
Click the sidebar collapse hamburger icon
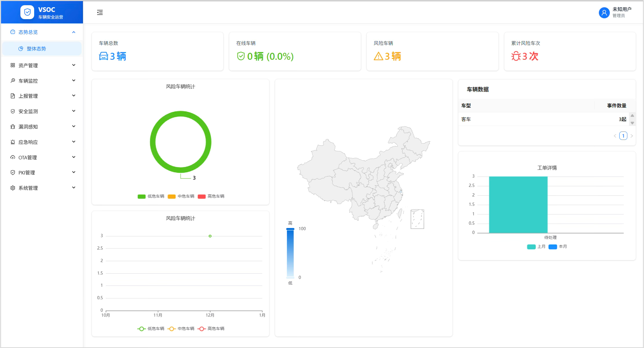100,12
